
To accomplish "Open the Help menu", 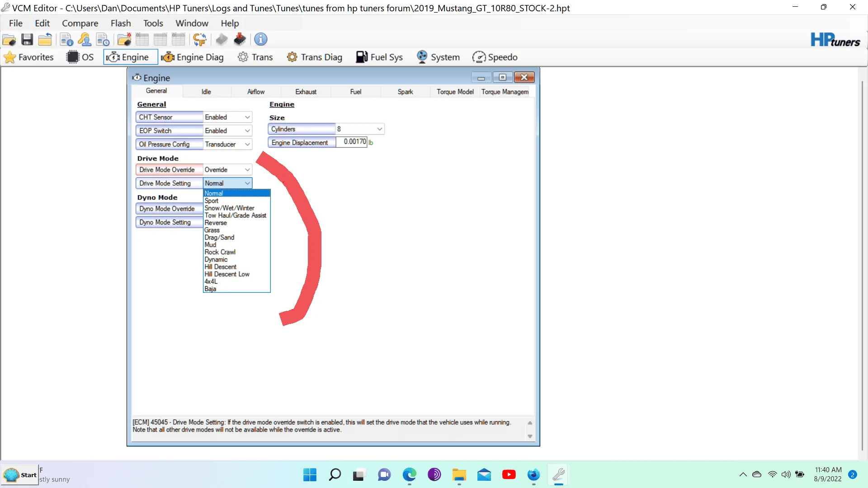I will coord(230,23).
